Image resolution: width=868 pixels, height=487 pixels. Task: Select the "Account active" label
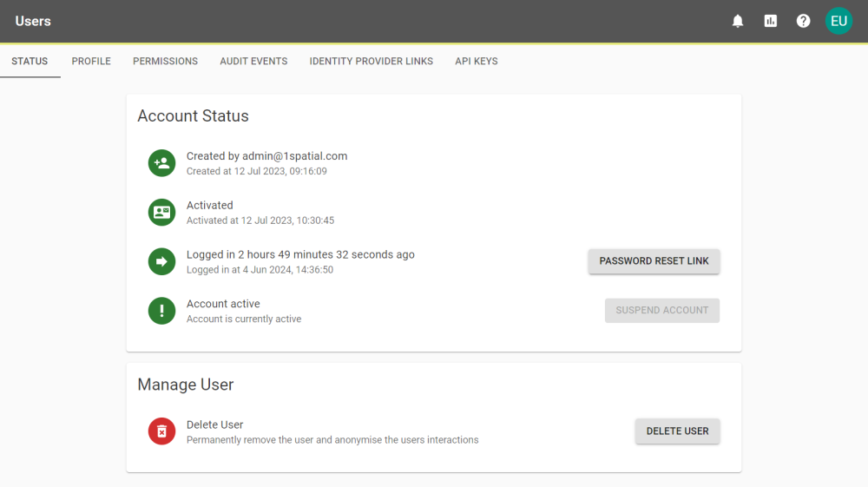coord(223,304)
